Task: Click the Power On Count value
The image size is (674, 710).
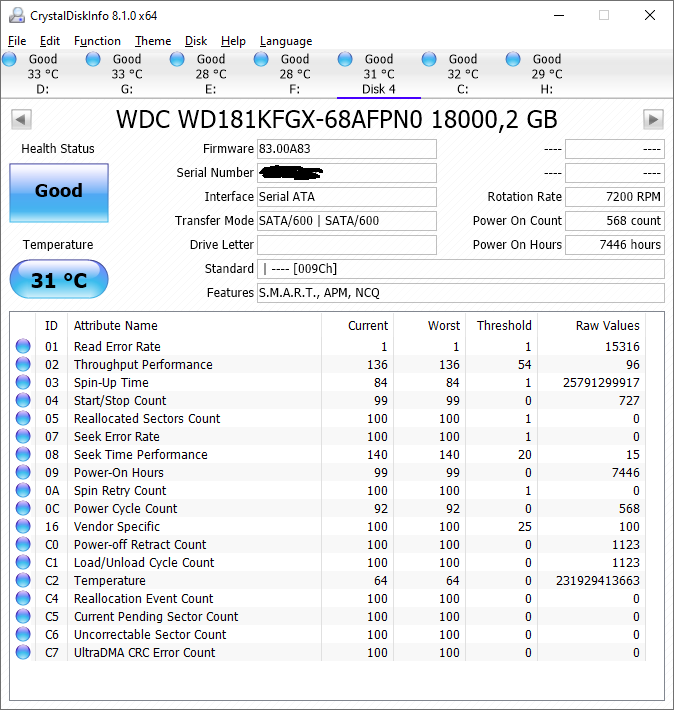Action: pos(615,221)
